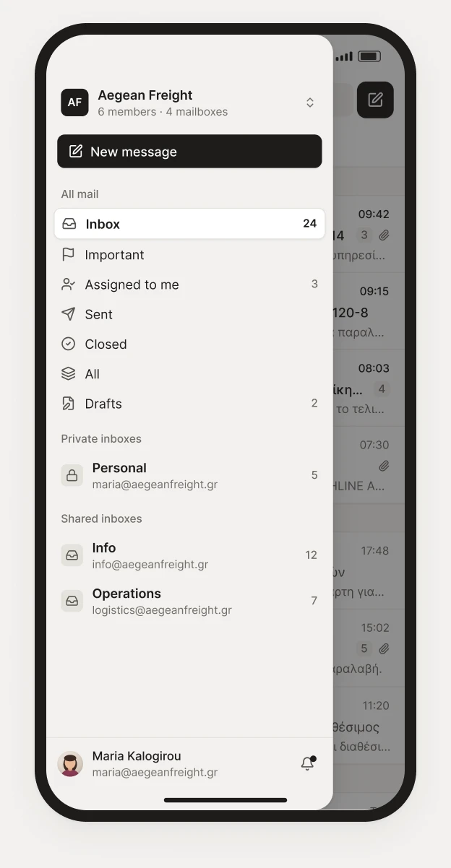Click the thread count 5 badge

click(364, 648)
